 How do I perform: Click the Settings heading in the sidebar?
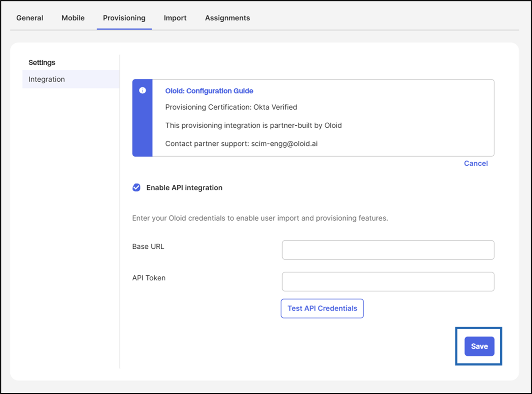coord(42,62)
